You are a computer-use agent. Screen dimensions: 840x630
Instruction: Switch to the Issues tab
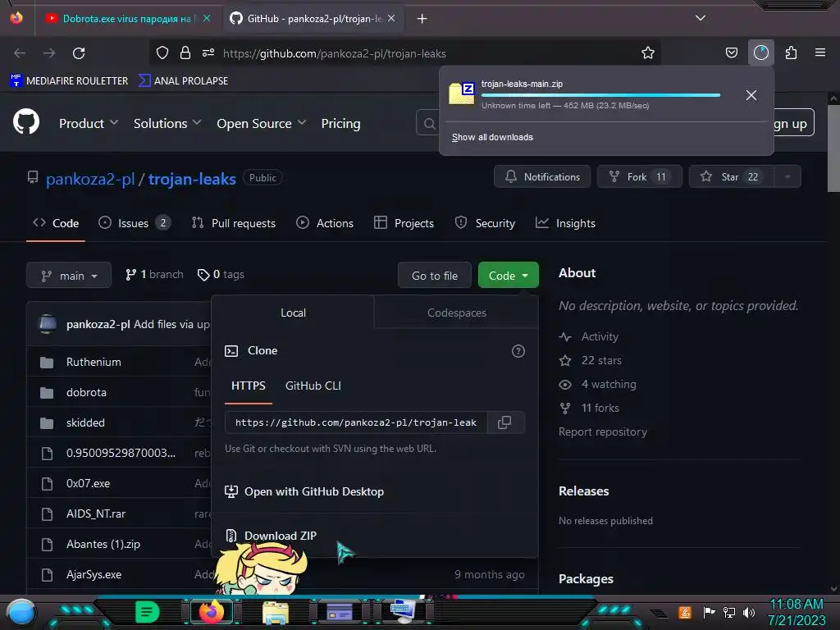point(135,223)
